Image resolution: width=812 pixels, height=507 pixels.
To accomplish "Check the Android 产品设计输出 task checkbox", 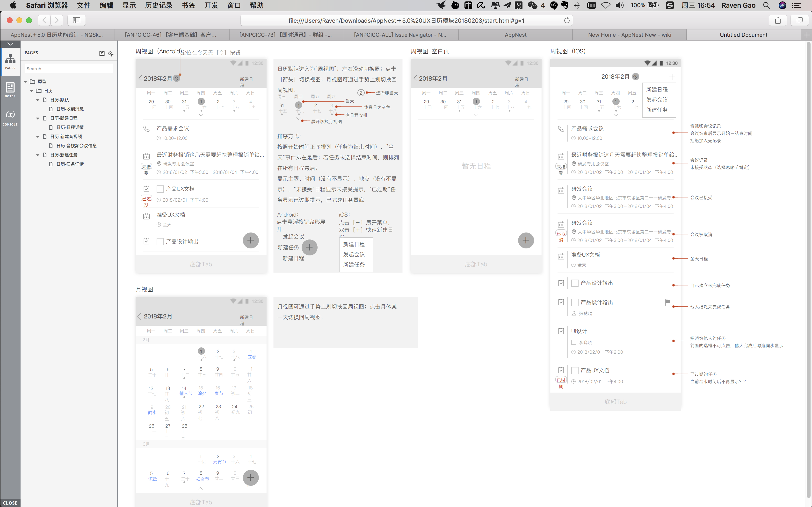I will coord(160,241).
